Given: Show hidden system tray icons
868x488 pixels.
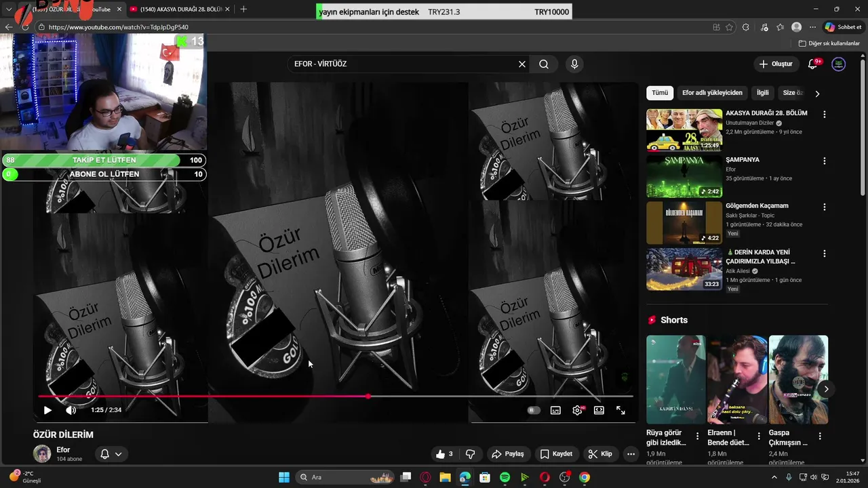Looking at the screenshot, I should 774,477.
